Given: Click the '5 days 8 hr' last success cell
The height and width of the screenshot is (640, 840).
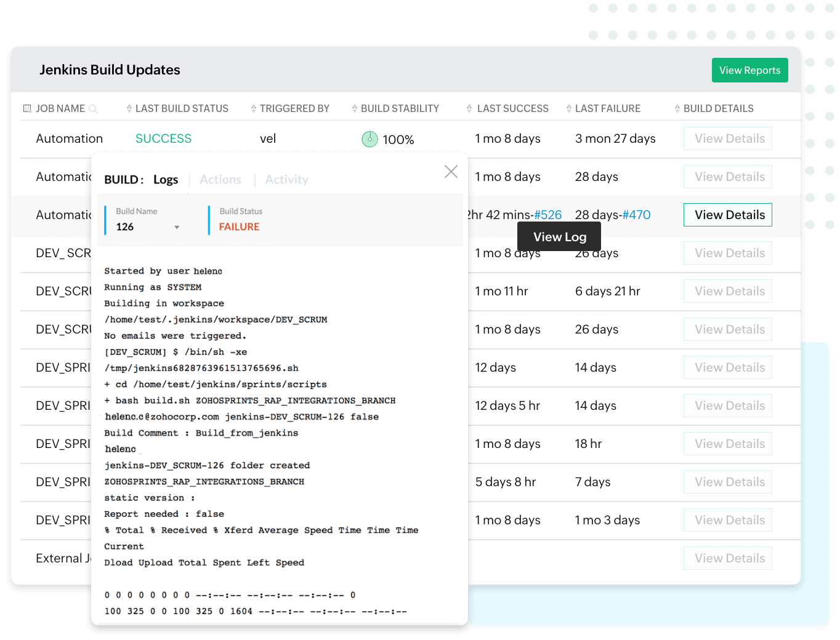Looking at the screenshot, I should pos(506,482).
